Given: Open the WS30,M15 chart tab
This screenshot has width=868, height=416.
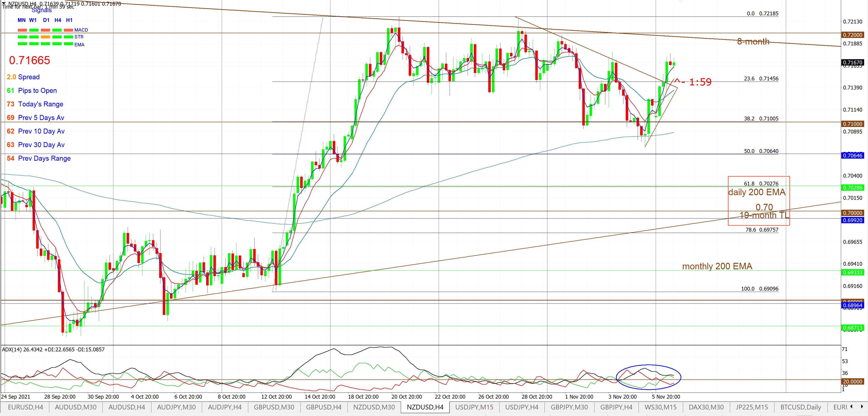Looking at the screenshot, I should [x=660, y=407].
